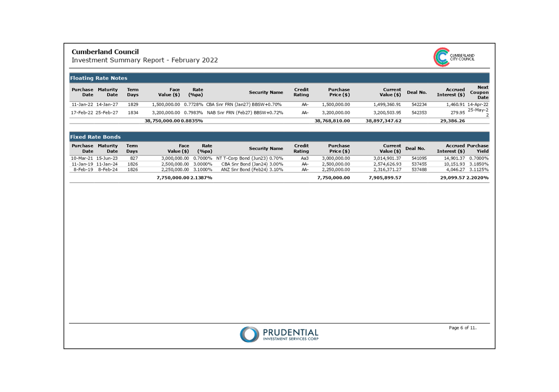559x392 pixels.
Task: Click accrued interest total 29,386.26
Action: (453, 121)
